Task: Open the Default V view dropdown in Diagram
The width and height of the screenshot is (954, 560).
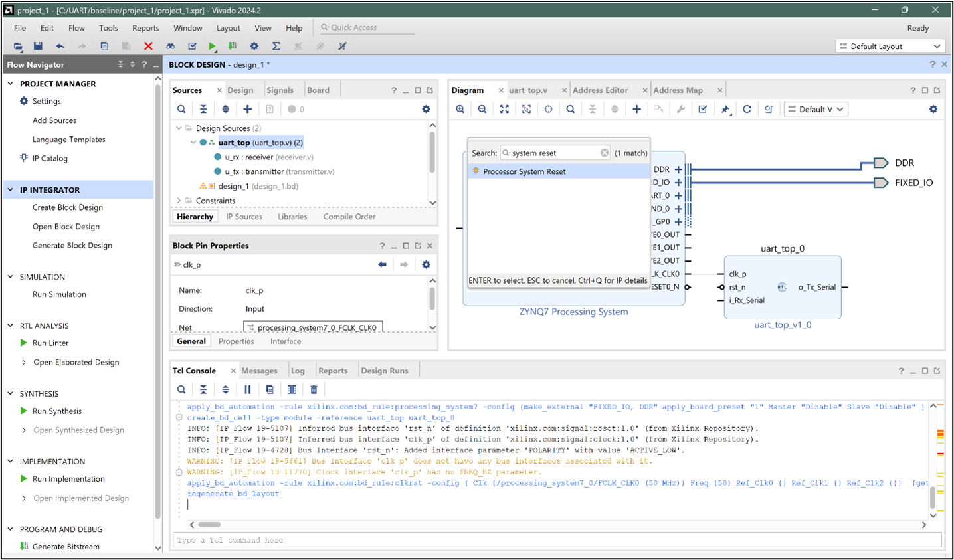Action: (x=816, y=108)
